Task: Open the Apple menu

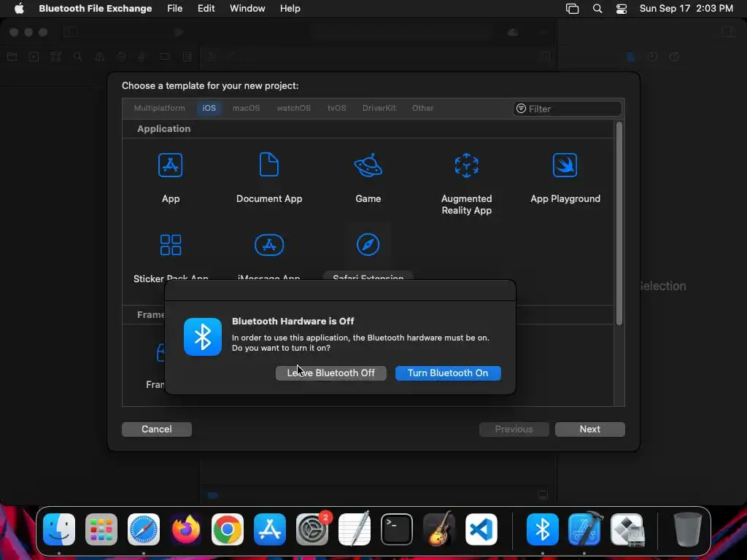Action: pyautogui.click(x=19, y=9)
